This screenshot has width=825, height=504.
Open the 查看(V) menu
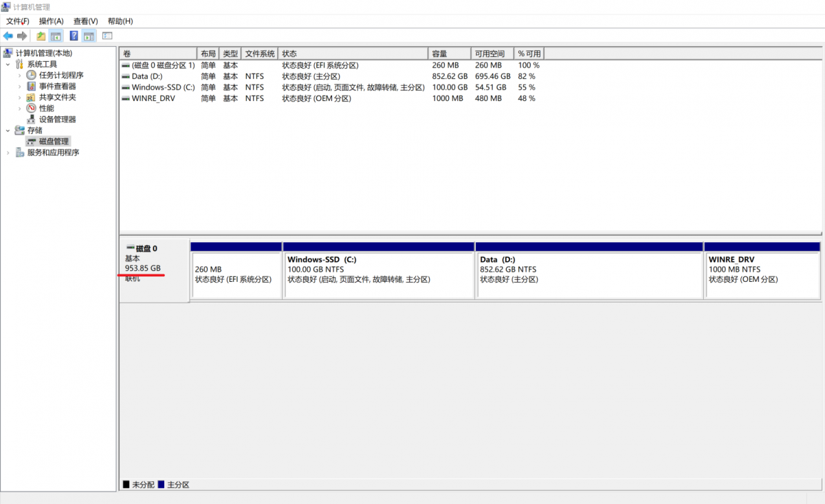point(85,21)
